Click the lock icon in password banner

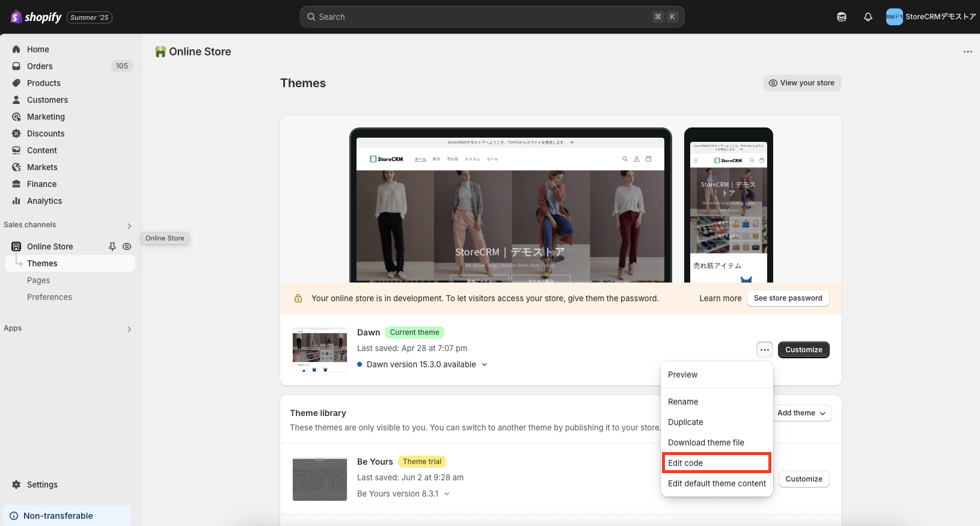tap(298, 298)
